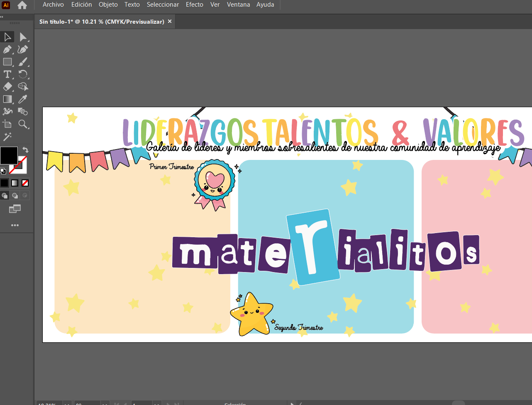Switch the paint mode to Gradient
This screenshot has height=405, width=532.
click(15, 183)
